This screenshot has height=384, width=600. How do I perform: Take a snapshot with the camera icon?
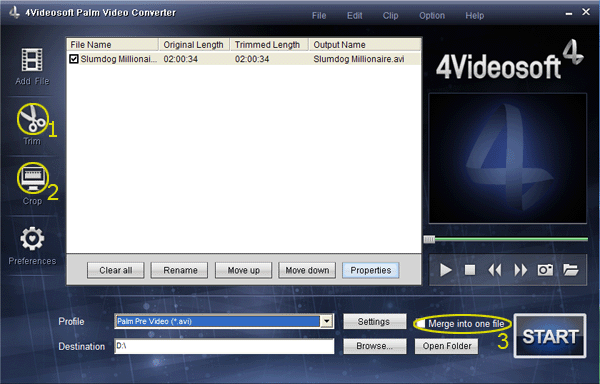tap(545, 270)
